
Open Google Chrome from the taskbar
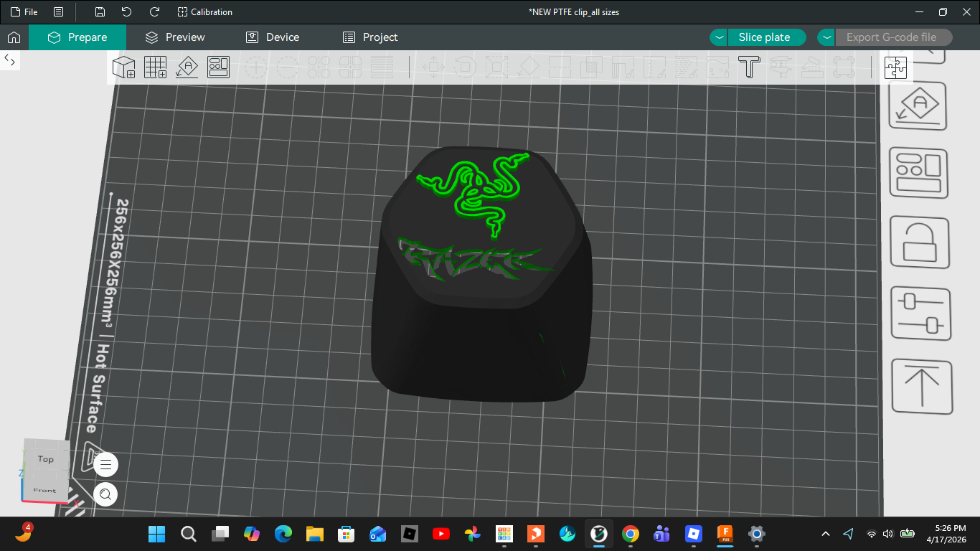[x=631, y=534]
